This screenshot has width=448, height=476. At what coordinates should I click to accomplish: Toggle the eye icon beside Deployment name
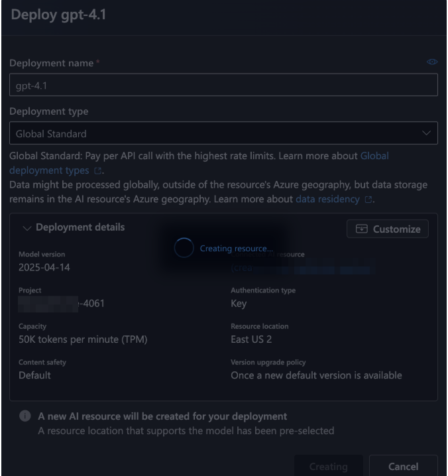[432, 62]
